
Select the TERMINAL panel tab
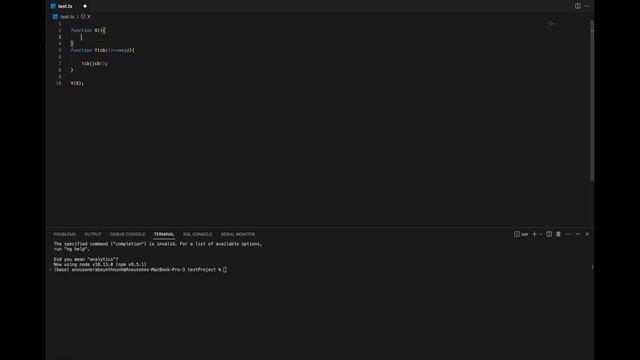point(164,234)
